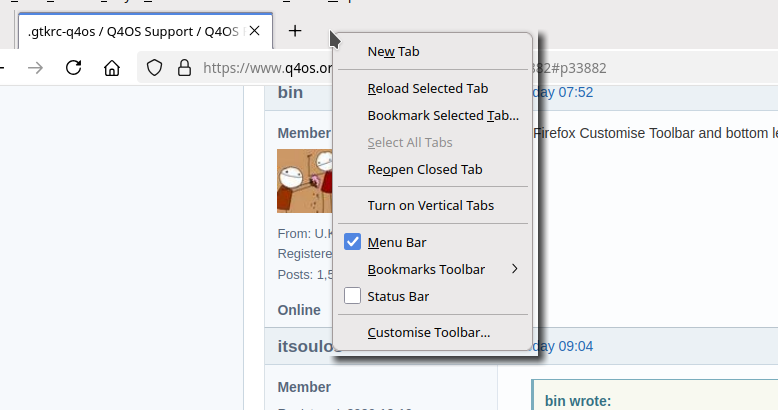
Task: Click bin's user avatar image
Action: [304, 181]
